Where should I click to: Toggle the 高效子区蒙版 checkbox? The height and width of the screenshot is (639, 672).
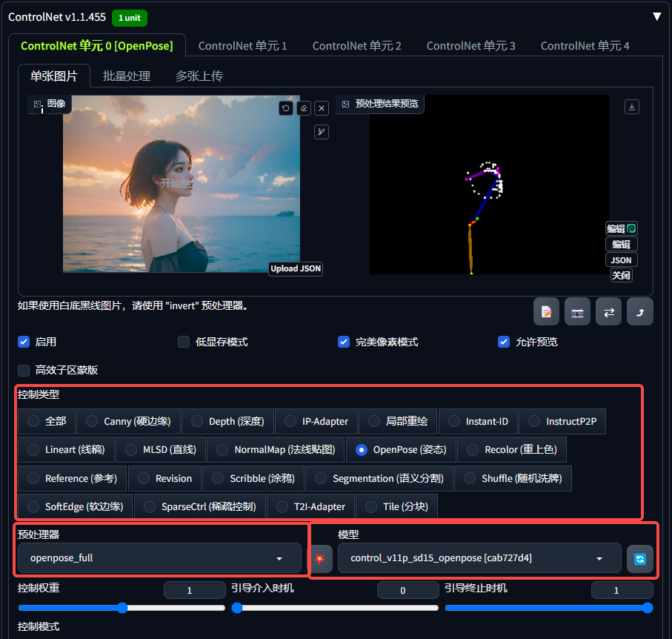pos(23,370)
